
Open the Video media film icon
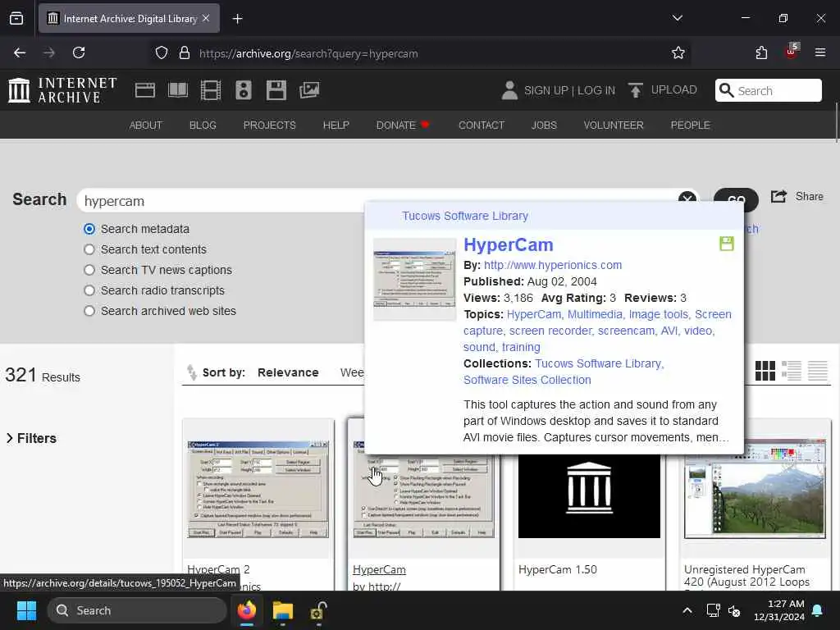coord(211,90)
